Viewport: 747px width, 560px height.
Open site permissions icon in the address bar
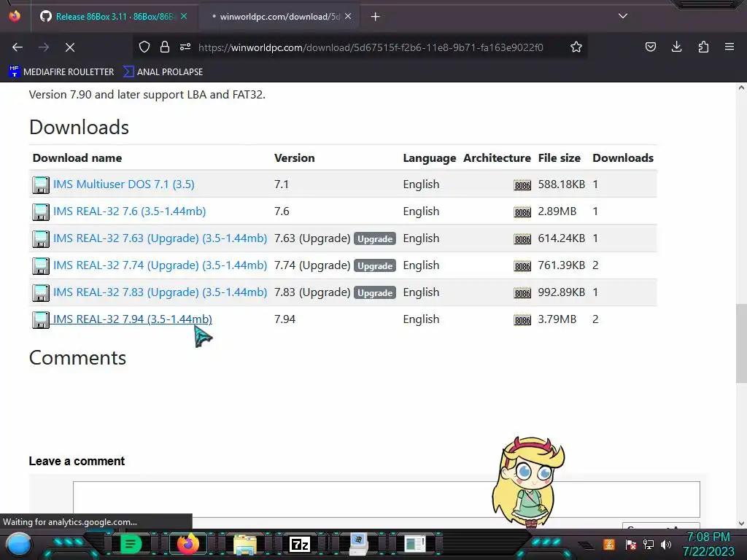pyautogui.click(x=185, y=47)
